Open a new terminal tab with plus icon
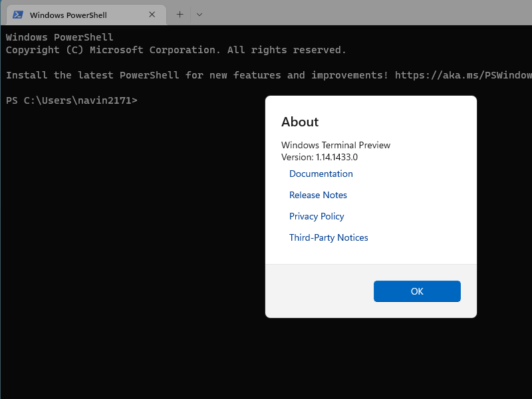532x399 pixels. pyautogui.click(x=179, y=14)
